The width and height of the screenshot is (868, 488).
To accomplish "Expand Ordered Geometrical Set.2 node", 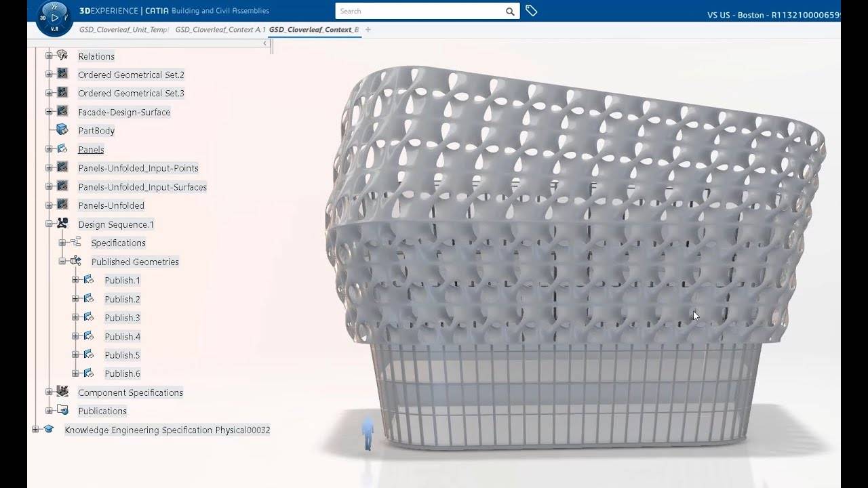I will 49,74.
